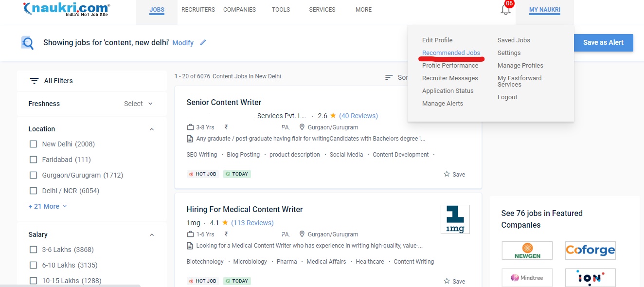Click star icon to save Senior Content Writer
644x287 pixels.
point(447,174)
